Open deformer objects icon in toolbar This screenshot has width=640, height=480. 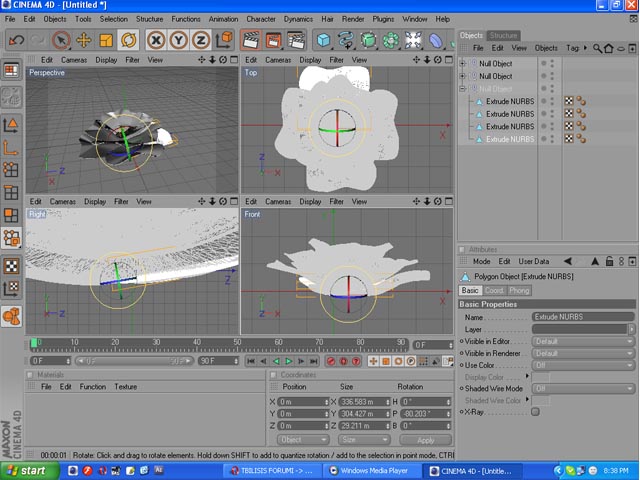click(436, 40)
